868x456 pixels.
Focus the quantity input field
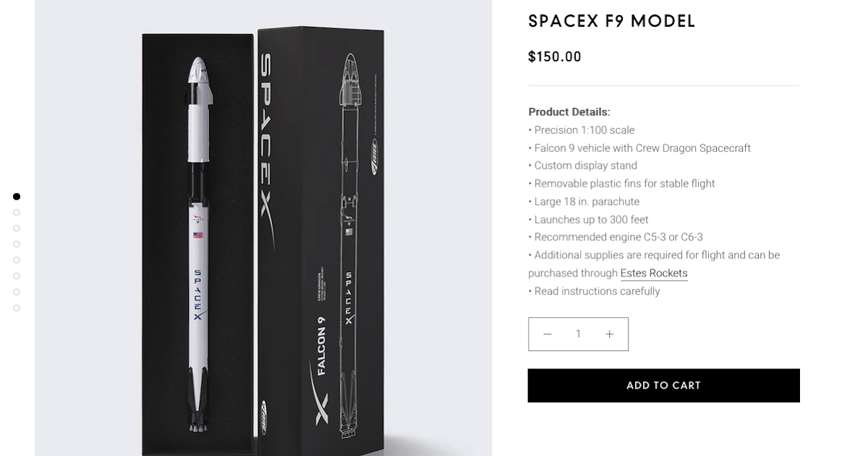tap(578, 334)
